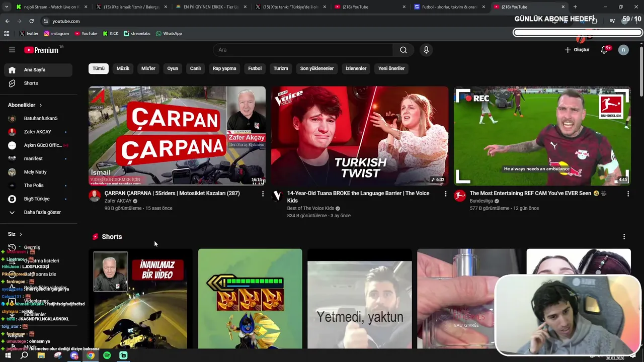
Task: Open İNANILMAZ BİR VİDEO short
Action: click(140, 299)
